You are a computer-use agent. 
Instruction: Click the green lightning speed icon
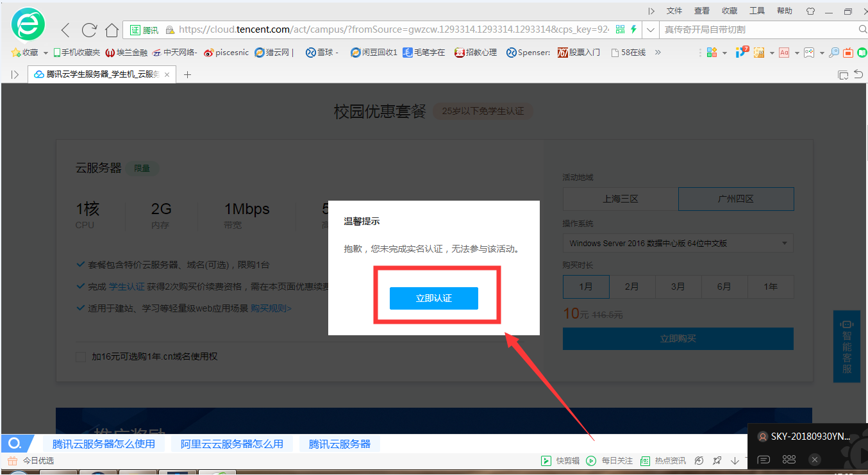point(633,29)
